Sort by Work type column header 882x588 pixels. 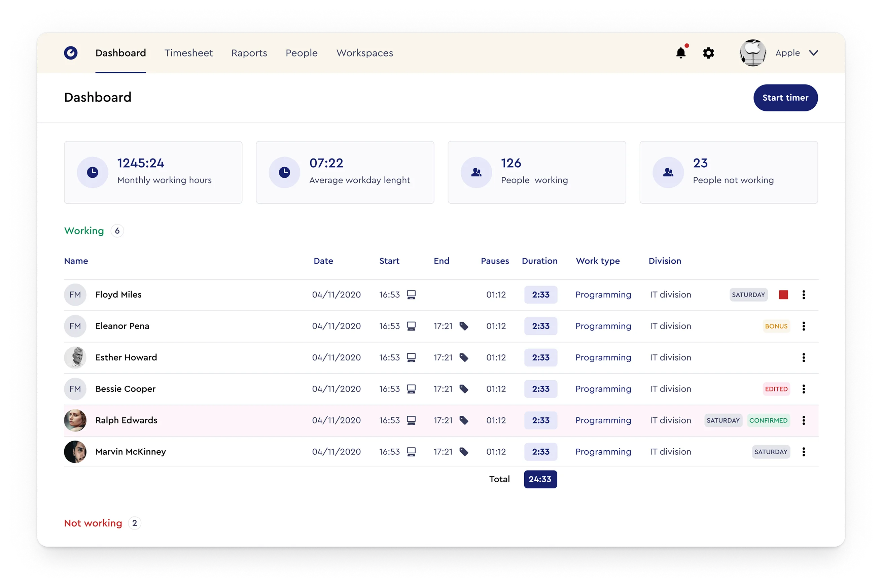598,261
